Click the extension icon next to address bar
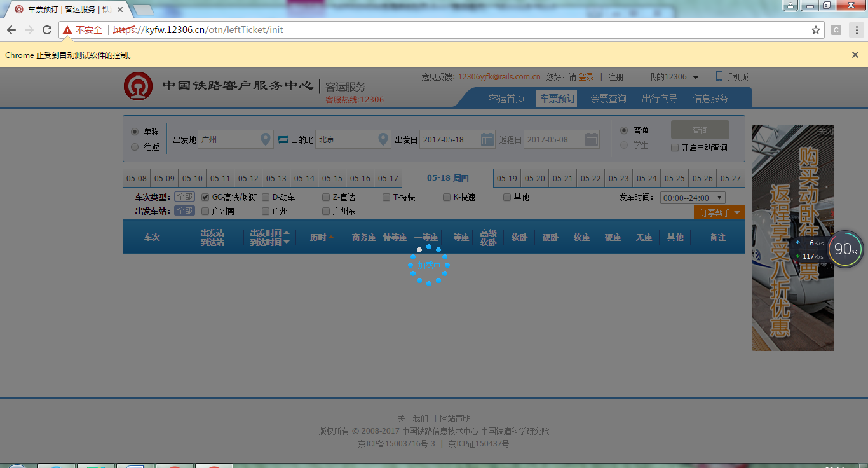 point(836,30)
